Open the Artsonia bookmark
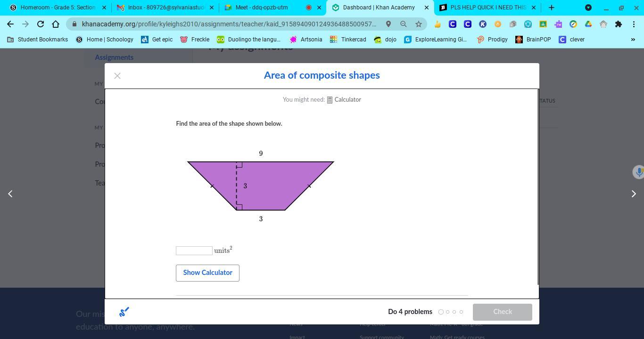Screen dimensions: 644x339 coord(306,40)
